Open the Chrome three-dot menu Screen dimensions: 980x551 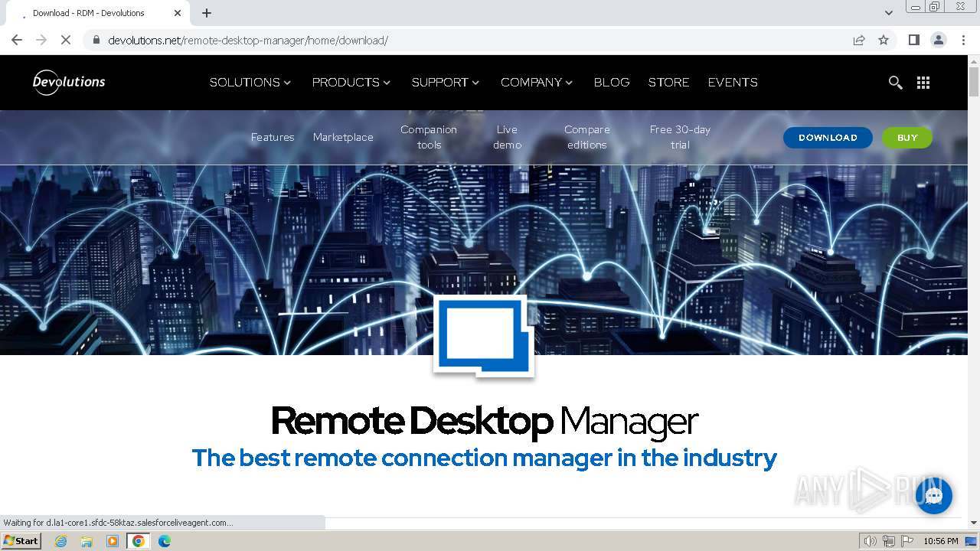[963, 40]
